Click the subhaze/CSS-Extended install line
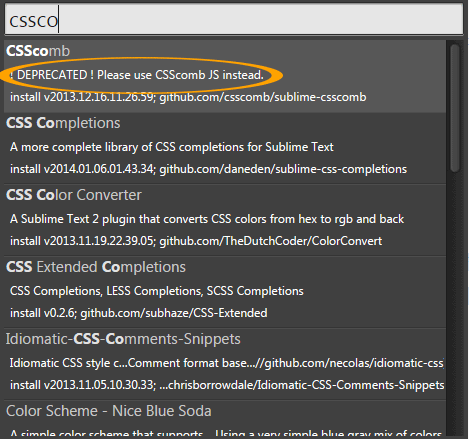The width and height of the screenshot is (469, 439). 139,313
